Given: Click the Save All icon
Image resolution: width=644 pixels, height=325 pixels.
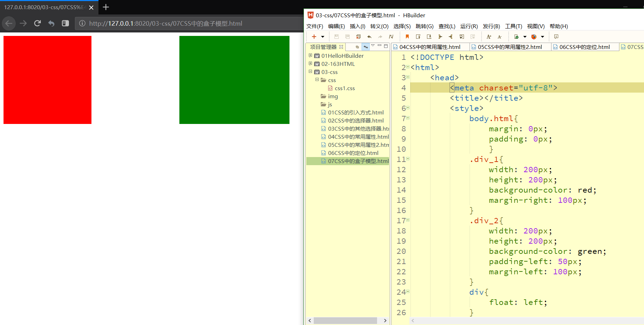Looking at the screenshot, I should pos(347,37).
